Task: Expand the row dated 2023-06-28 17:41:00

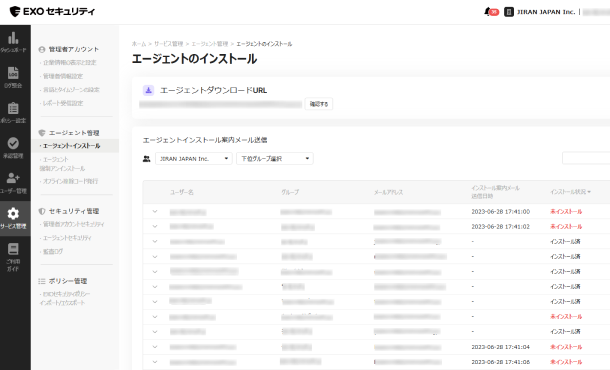Action: (x=155, y=212)
